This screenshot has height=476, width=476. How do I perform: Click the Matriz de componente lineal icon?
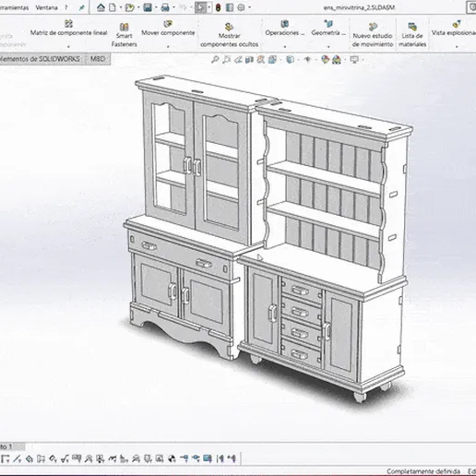coord(68,23)
